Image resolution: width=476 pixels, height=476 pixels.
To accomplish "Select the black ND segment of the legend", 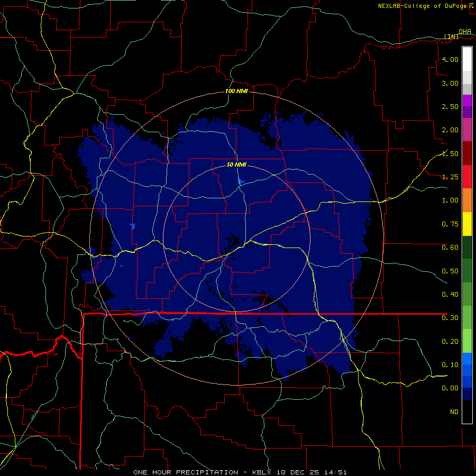I will pyautogui.click(x=467, y=411).
